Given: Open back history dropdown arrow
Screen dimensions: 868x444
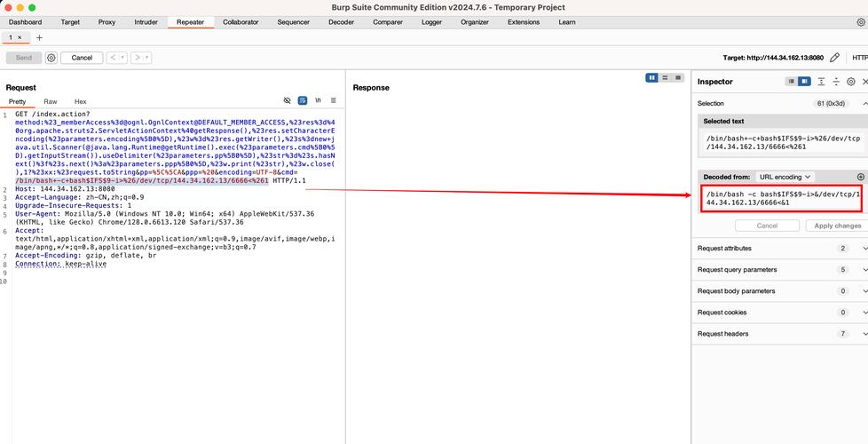Looking at the screenshot, I should click(122, 58).
